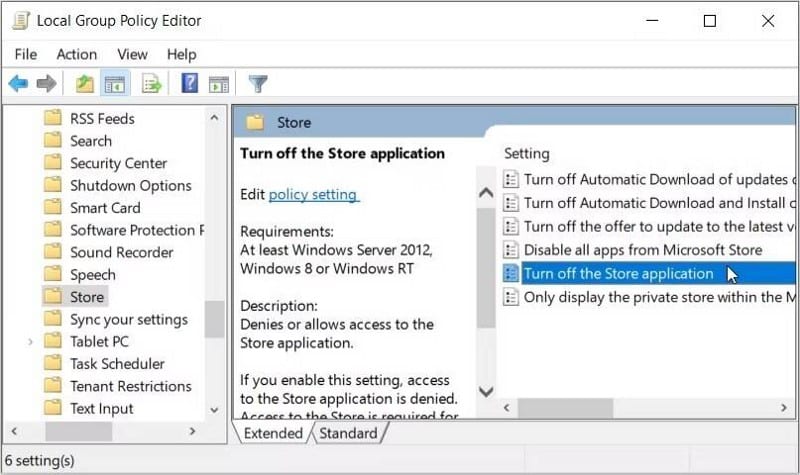The image size is (800, 475).
Task: Select Turn off Automatic Download and Install setting
Action: coord(659,203)
